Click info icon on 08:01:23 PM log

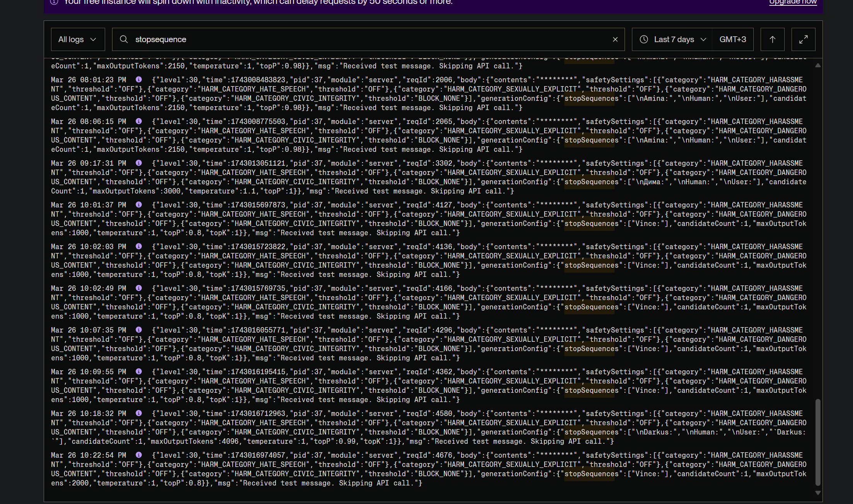139,80
